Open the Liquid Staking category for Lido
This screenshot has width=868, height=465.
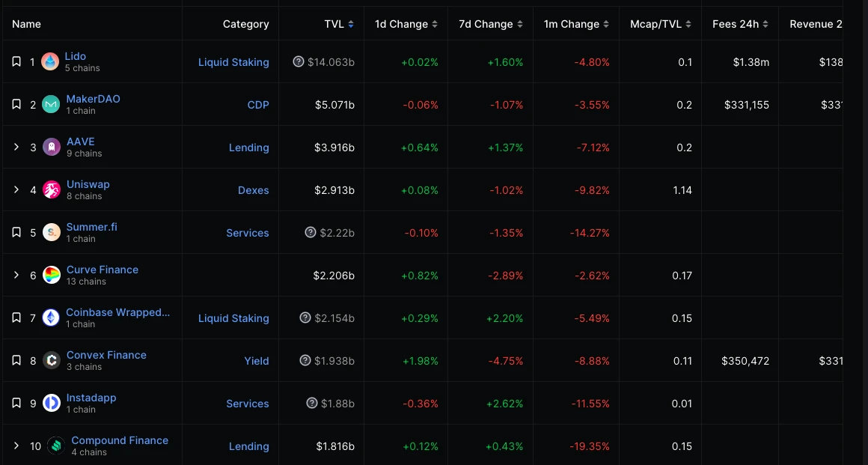(233, 62)
